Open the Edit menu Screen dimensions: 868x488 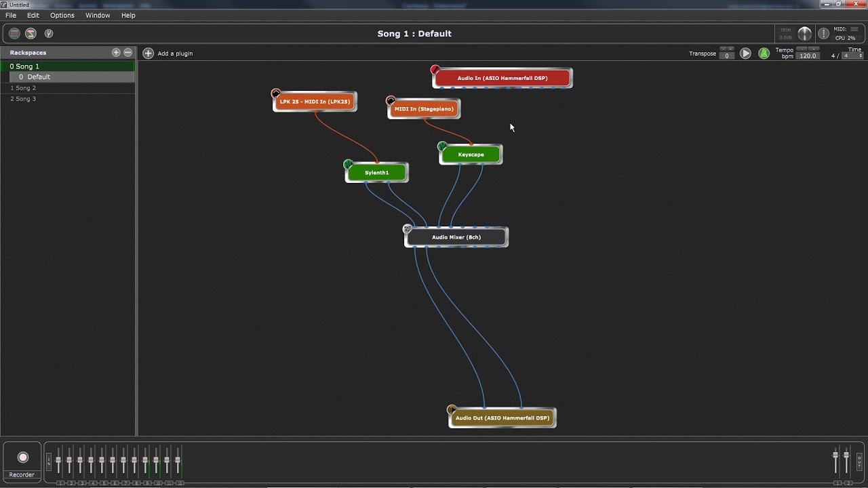pyautogui.click(x=33, y=15)
